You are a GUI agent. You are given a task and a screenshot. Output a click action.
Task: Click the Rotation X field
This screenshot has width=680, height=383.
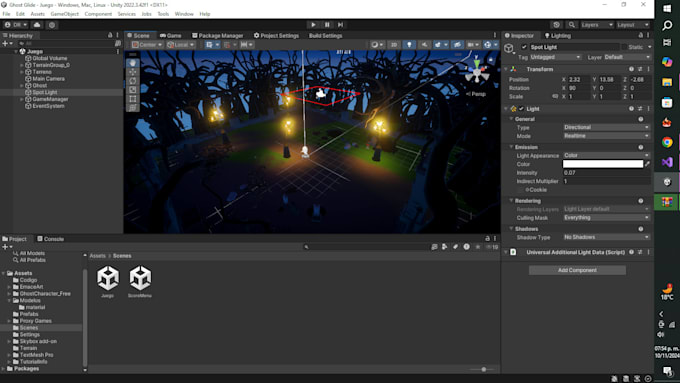(579, 88)
